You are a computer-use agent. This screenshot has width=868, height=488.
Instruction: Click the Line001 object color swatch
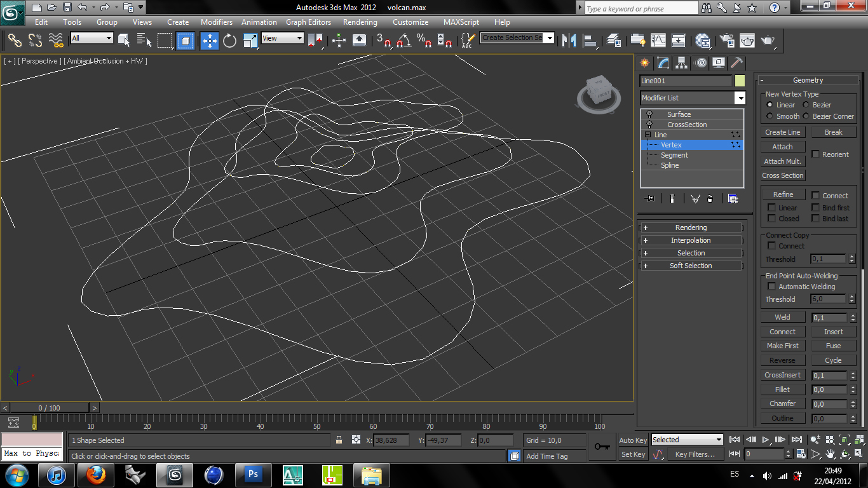(x=738, y=81)
